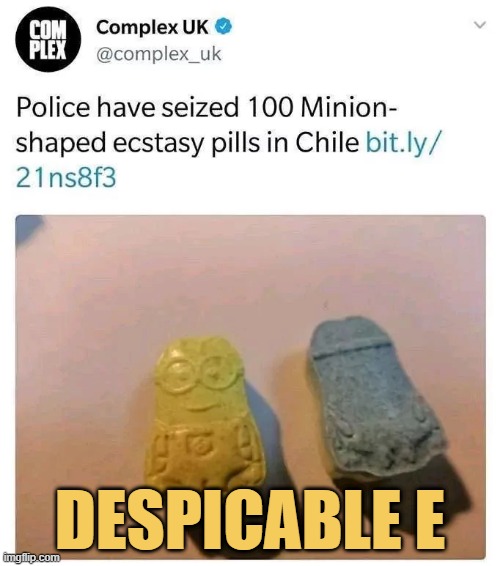This screenshot has width=500, height=566.
Task: Click the number 100 in the tweet
Action: coord(270,108)
